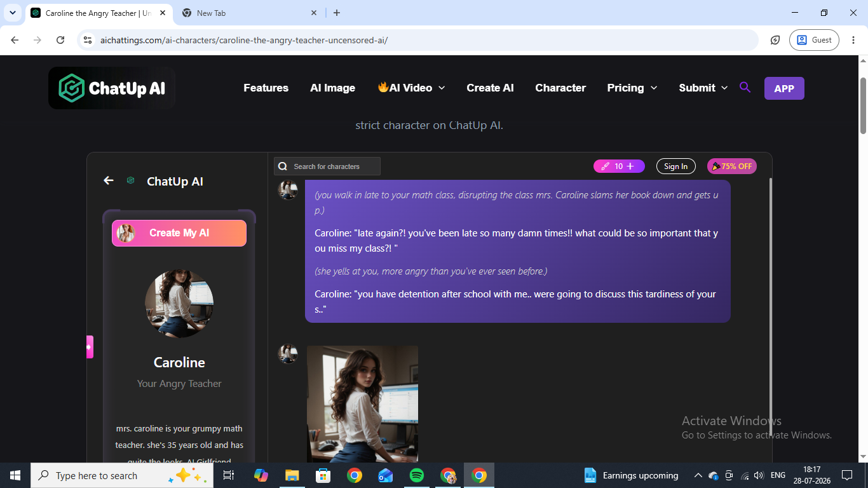Open a new browser tab with the plus
Screen dimensions: 868x488
click(x=337, y=13)
